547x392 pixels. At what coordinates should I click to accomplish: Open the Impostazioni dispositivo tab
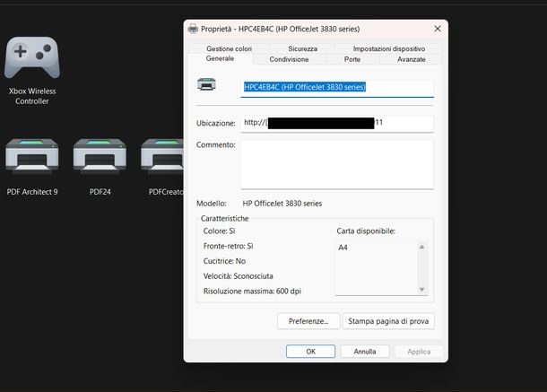pyautogui.click(x=388, y=48)
